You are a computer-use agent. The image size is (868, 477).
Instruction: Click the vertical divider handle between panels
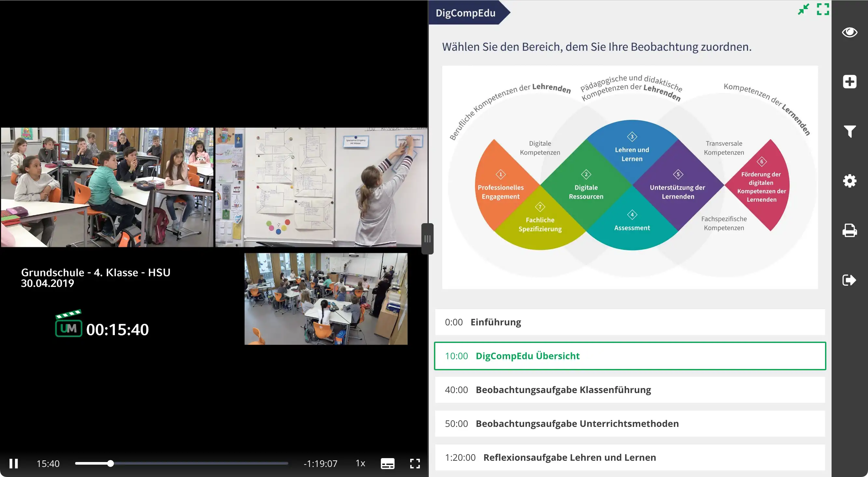pyautogui.click(x=427, y=239)
